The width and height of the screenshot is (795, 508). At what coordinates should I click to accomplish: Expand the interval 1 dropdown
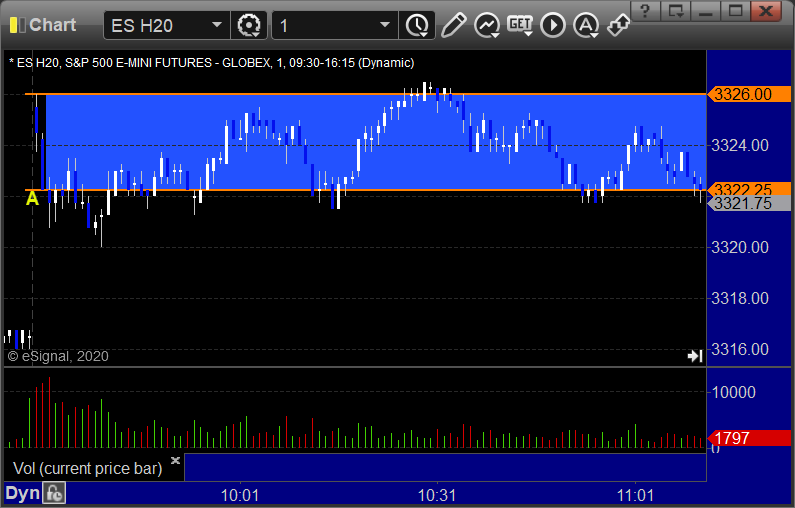click(385, 25)
